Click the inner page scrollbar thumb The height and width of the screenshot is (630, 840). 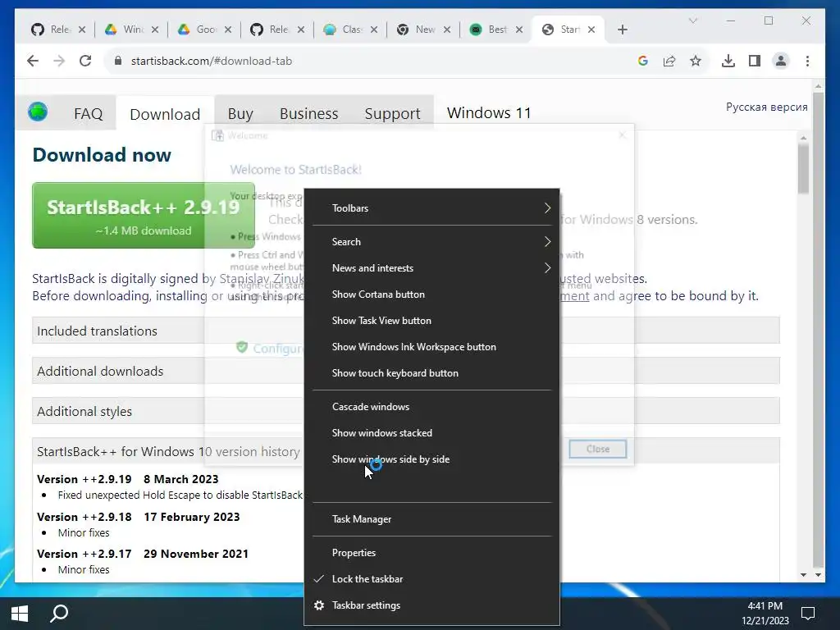[x=803, y=169]
